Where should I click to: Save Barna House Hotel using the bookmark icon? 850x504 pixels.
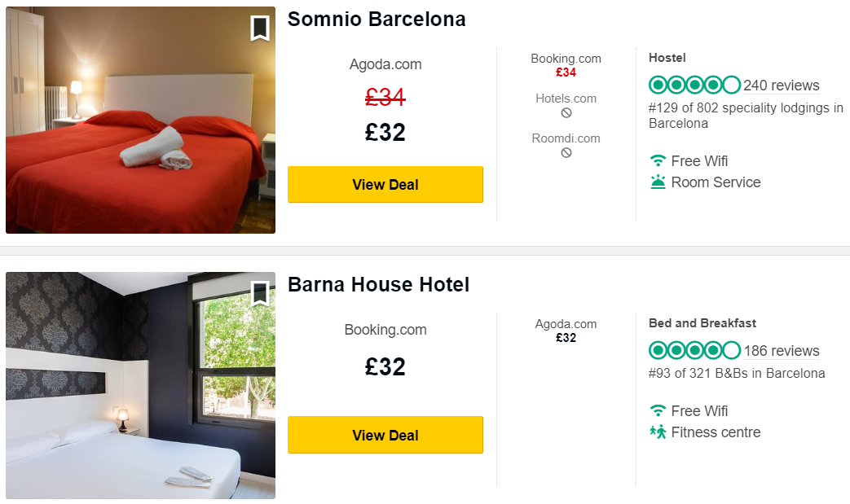(260, 293)
